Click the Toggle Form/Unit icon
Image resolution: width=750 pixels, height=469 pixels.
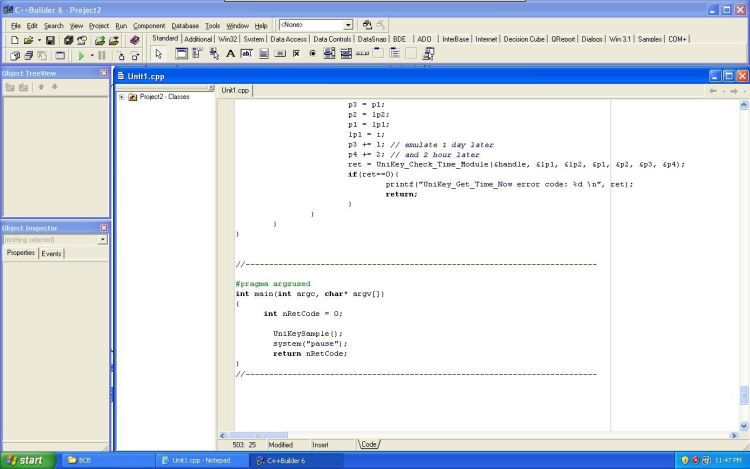(42, 55)
